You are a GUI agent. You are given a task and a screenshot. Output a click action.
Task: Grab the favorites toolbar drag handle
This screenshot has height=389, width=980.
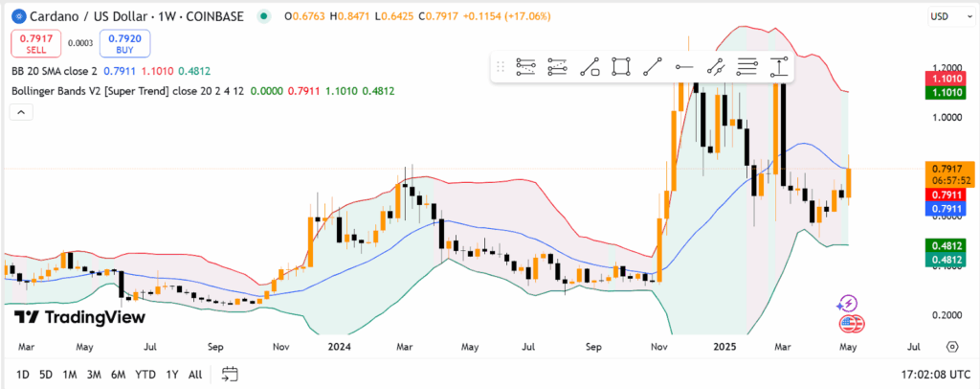500,66
